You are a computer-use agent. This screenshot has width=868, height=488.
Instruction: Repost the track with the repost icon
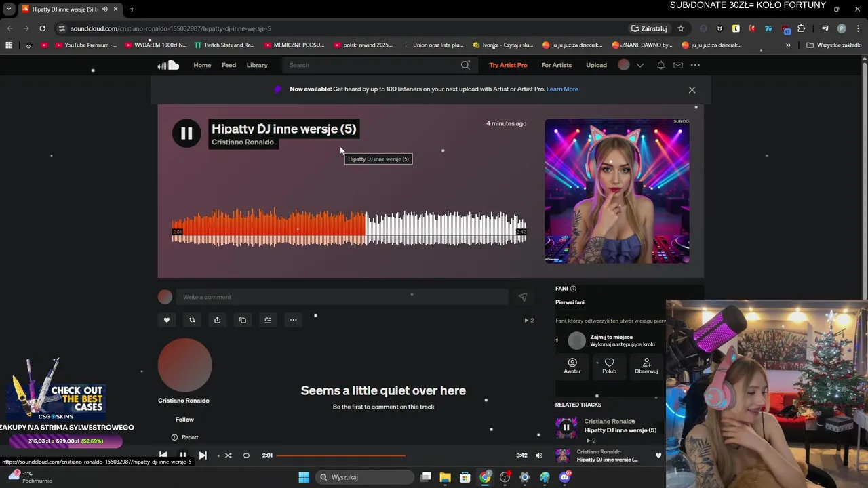point(192,320)
